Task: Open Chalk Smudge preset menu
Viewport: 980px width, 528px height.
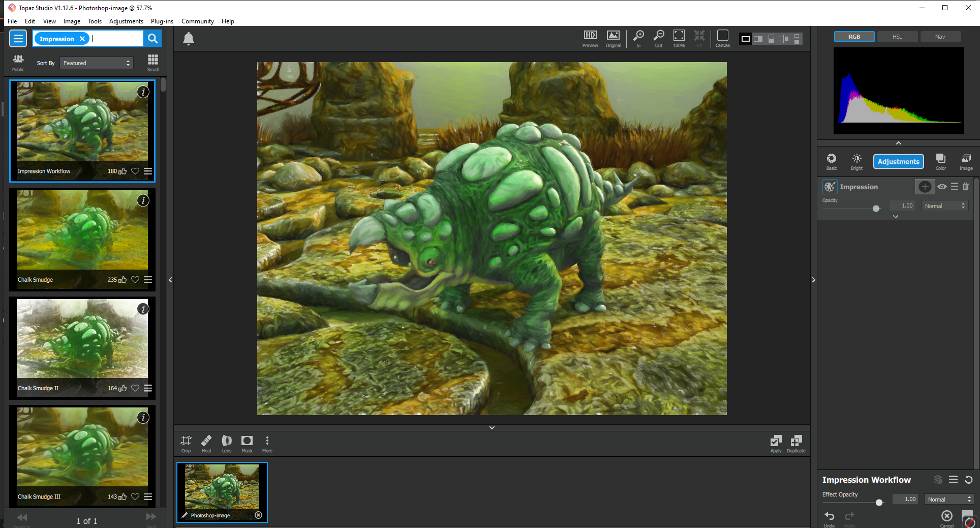Action: [x=148, y=280]
